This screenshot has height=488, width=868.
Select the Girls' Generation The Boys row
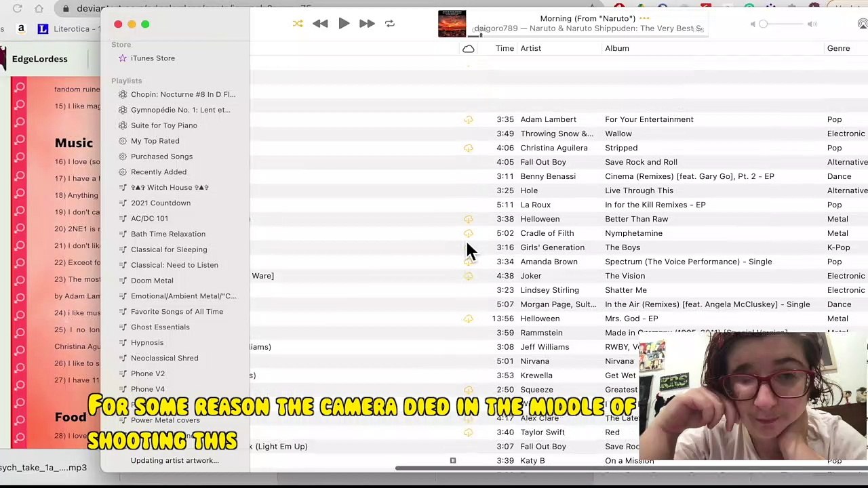pos(559,247)
